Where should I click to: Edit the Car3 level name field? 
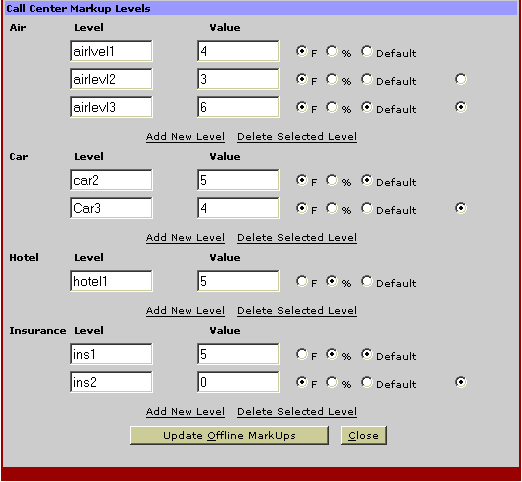click(111, 208)
